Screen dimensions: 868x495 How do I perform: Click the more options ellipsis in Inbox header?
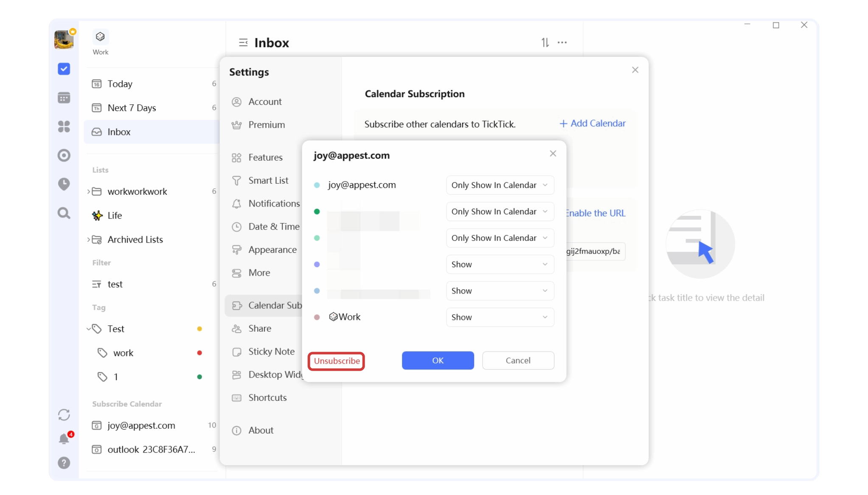coord(562,42)
